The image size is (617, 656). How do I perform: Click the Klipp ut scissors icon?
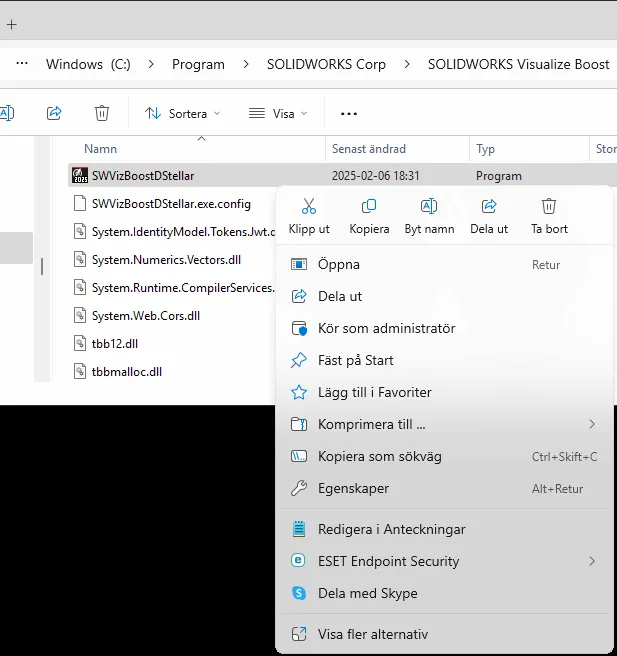tap(309, 206)
